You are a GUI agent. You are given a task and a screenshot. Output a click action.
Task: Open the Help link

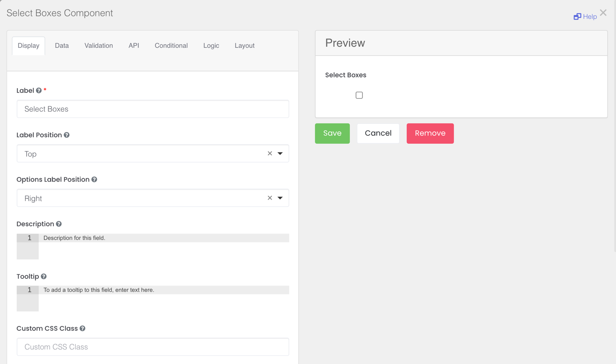585,17
